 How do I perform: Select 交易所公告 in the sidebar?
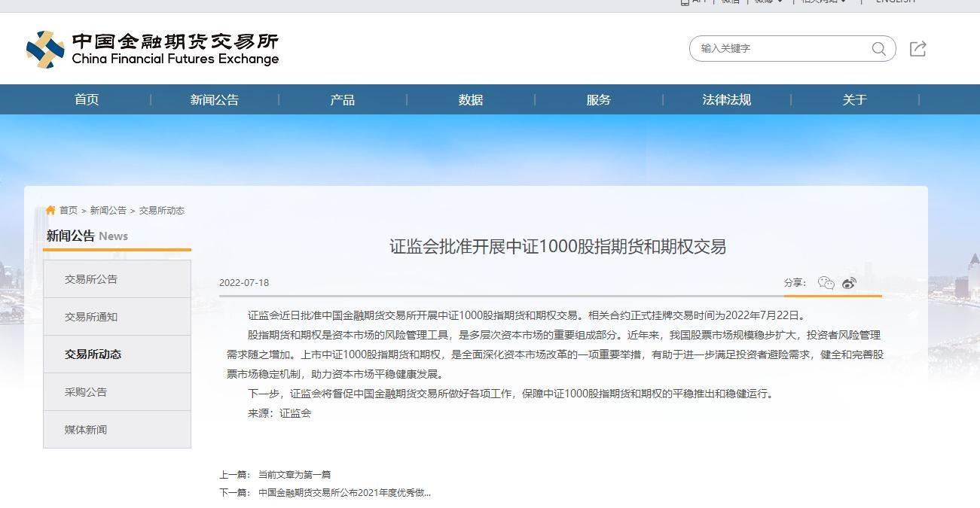(x=117, y=279)
